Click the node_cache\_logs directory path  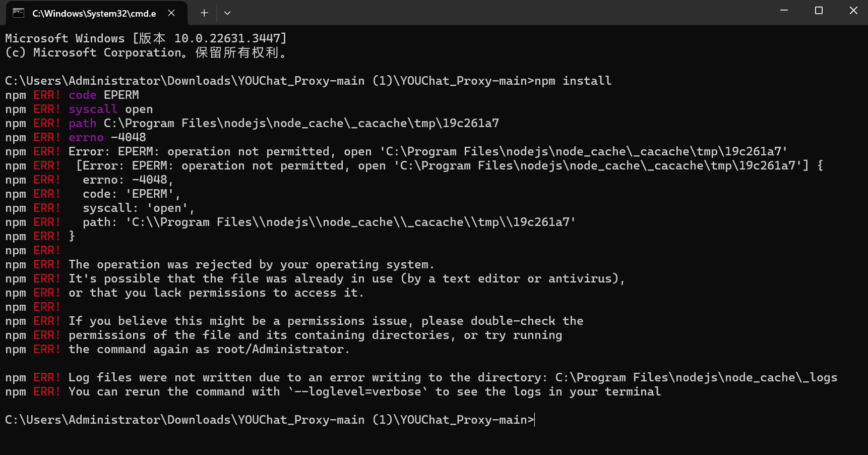click(696, 377)
